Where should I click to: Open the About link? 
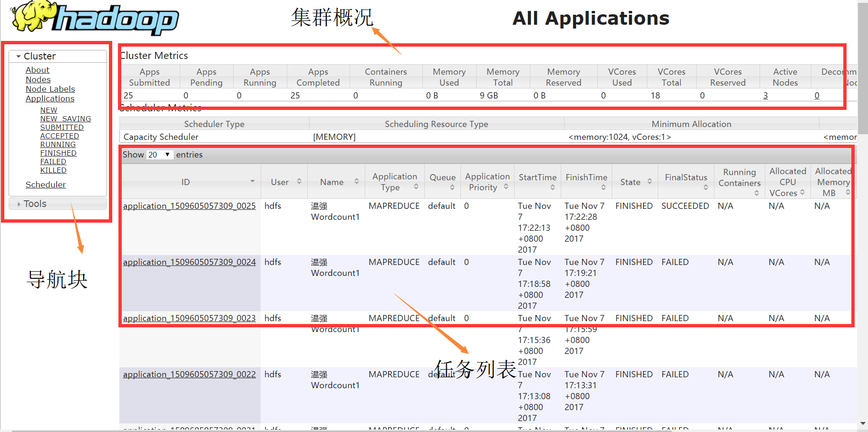[x=38, y=70]
